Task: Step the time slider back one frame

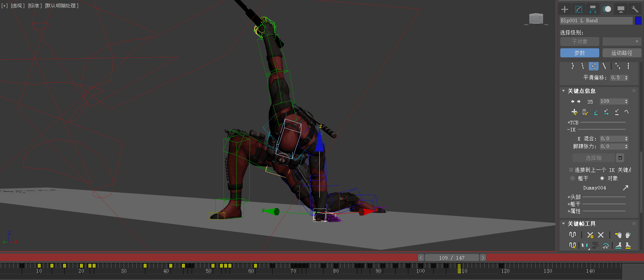Action: pos(421,258)
